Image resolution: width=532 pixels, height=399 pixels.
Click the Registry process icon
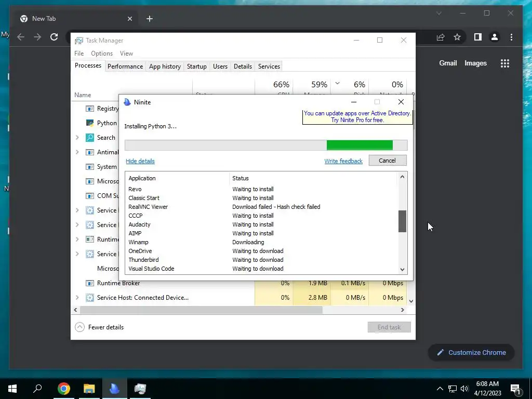point(89,109)
